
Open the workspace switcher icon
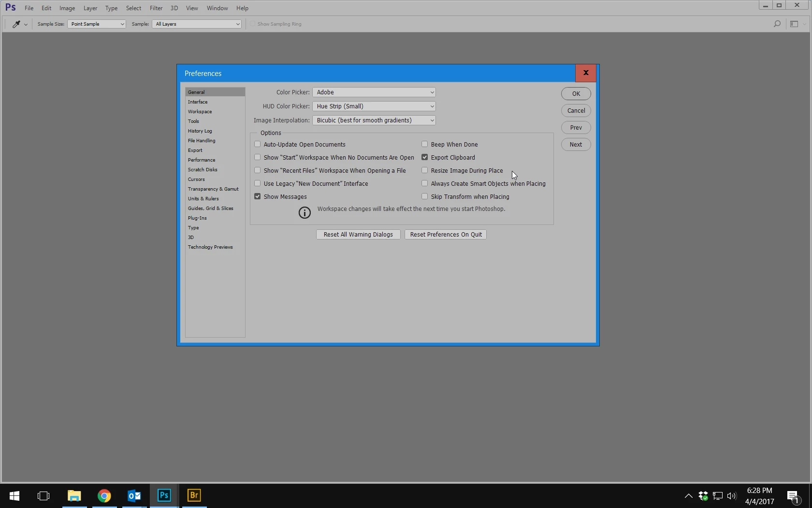[x=794, y=24]
